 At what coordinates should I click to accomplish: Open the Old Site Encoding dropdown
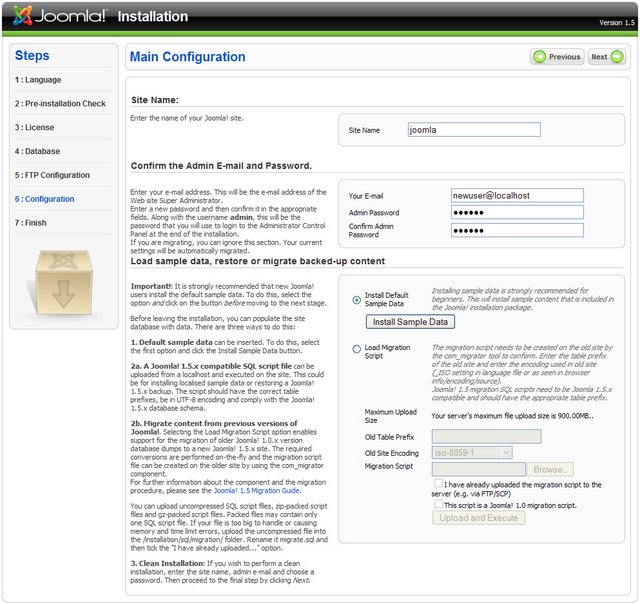coord(472,452)
